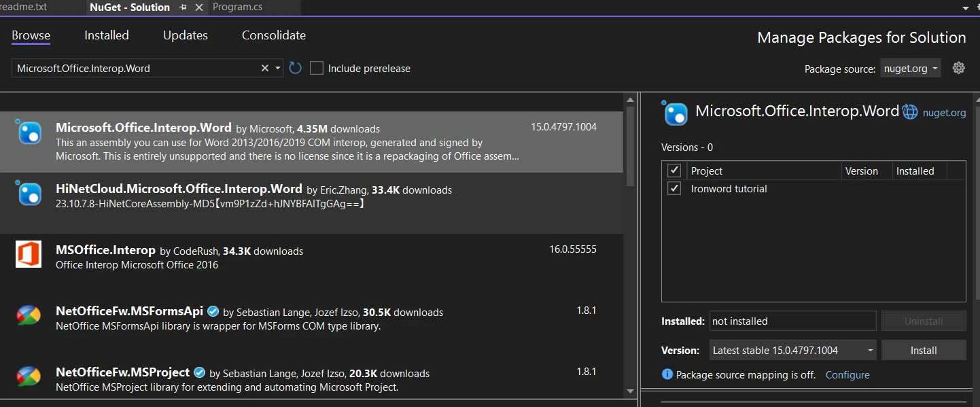
Task: Click the pin icon on NuGet tab
Action: [x=183, y=7]
